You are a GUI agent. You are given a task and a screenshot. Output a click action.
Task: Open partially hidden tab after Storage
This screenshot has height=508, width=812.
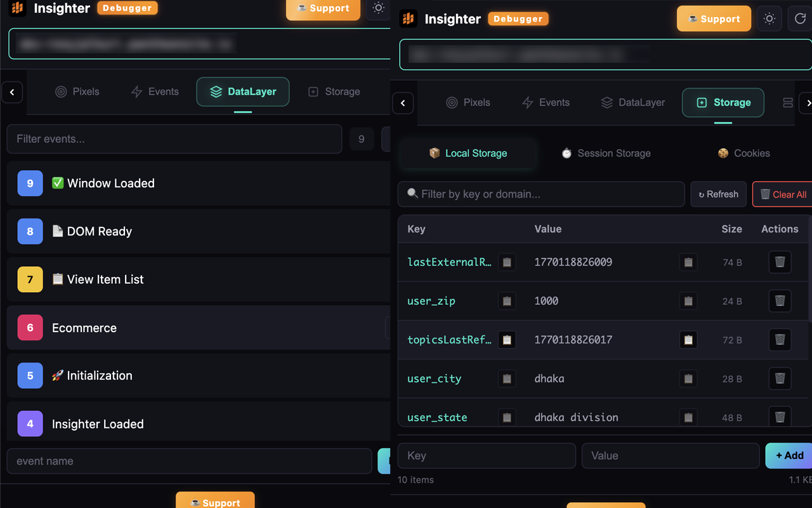(x=788, y=102)
